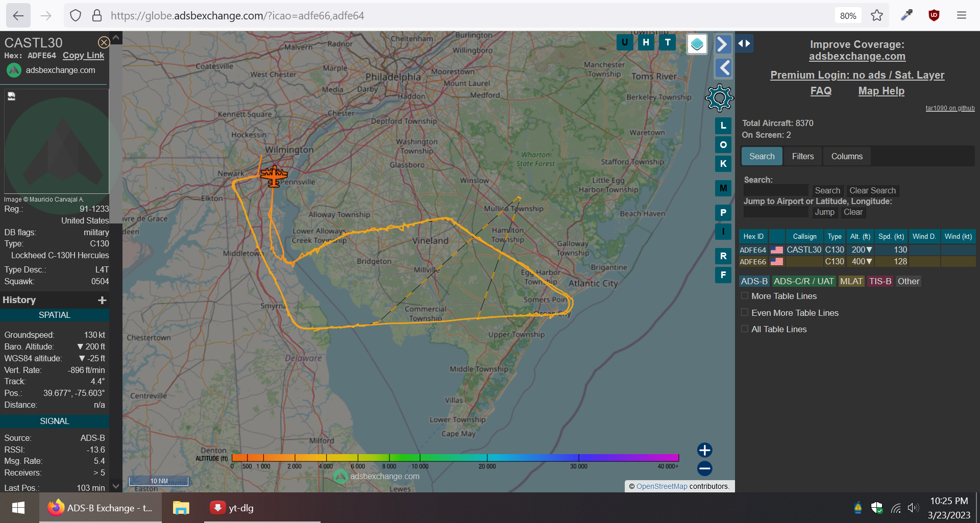The height and width of the screenshot is (523, 980).
Task: Zoom in the map with plus button
Action: (x=705, y=450)
